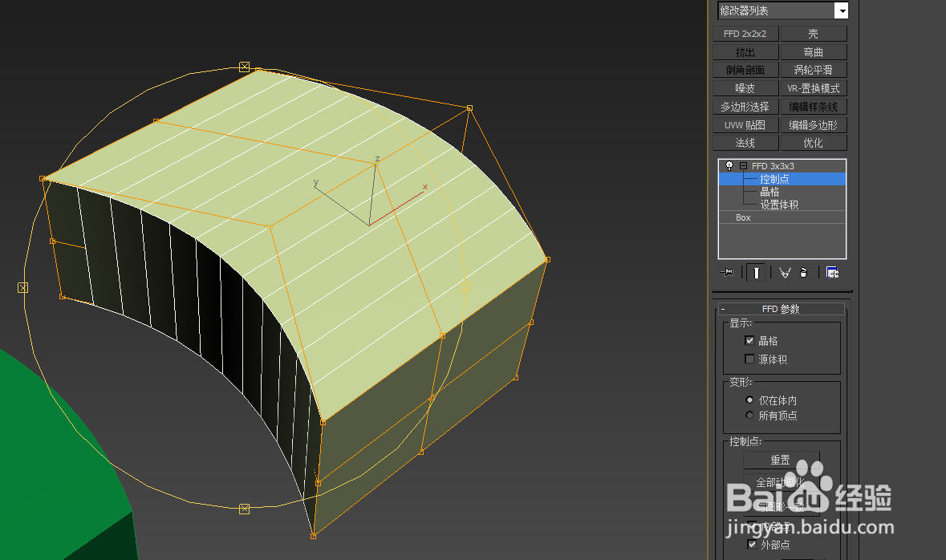The height and width of the screenshot is (560, 946).
Task: Apply the 涡轮平滑 (TurboSmooth) modifier
Action: point(814,70)
